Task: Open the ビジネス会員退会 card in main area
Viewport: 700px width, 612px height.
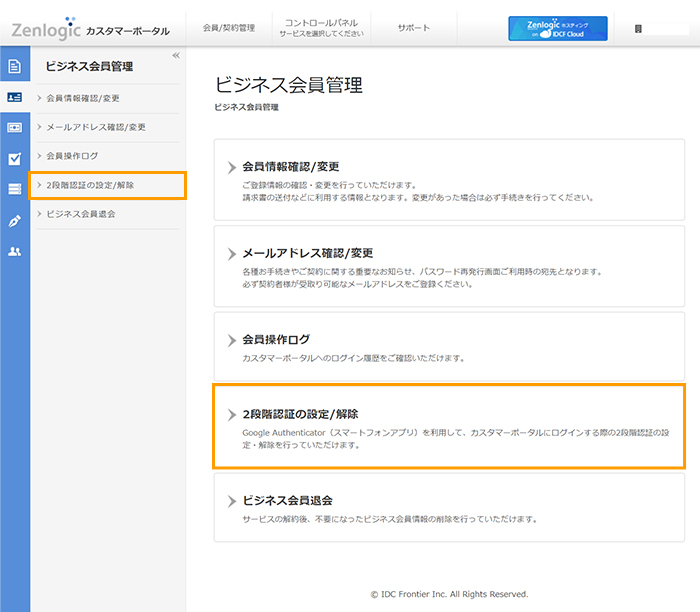Action: pyautogui.click(x=448, y=508)
